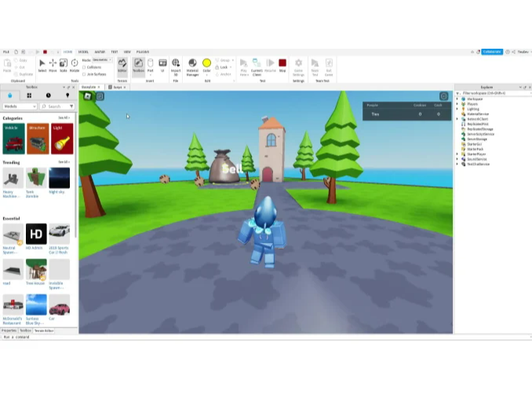Activate the Rotate tool

pyautogui.click(x=75, y=65)
